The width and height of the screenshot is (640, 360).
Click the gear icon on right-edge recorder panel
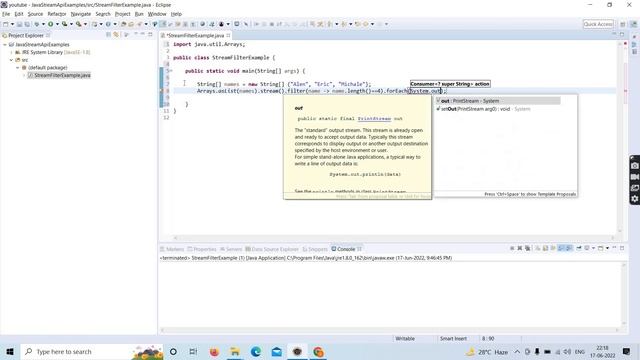(635, 199)
